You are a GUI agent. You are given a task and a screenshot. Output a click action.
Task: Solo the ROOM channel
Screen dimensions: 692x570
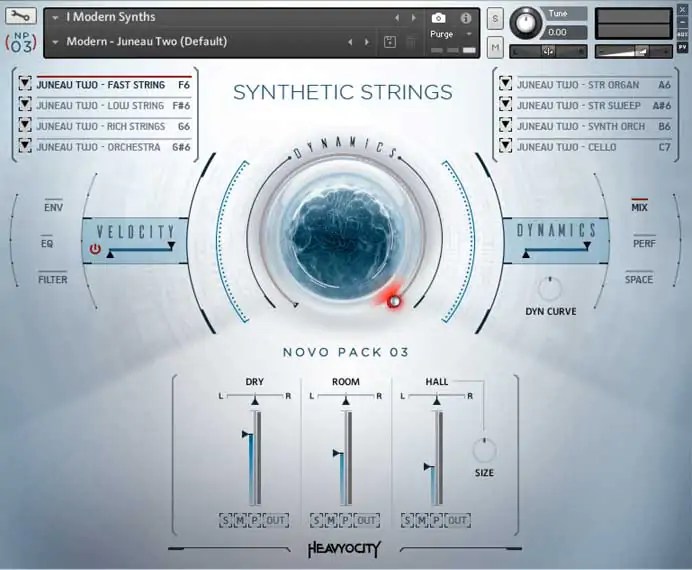pyautogui.click(x=316, y=521)
